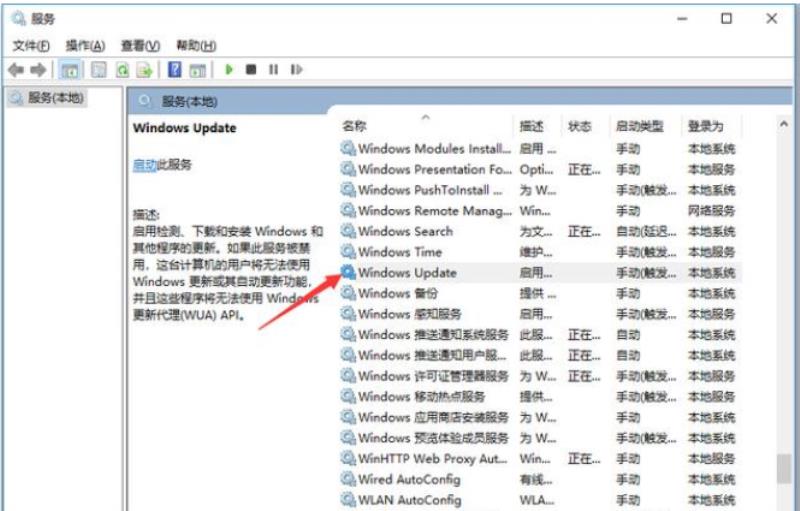Select the Windows 感知服务 row
Viewport: 800px width, 511px height.
click(539, 314)
